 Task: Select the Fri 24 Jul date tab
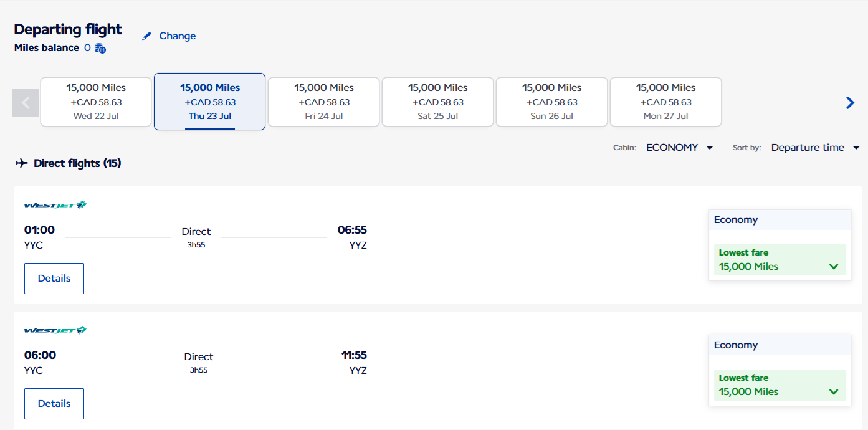(x=324, y=102)
